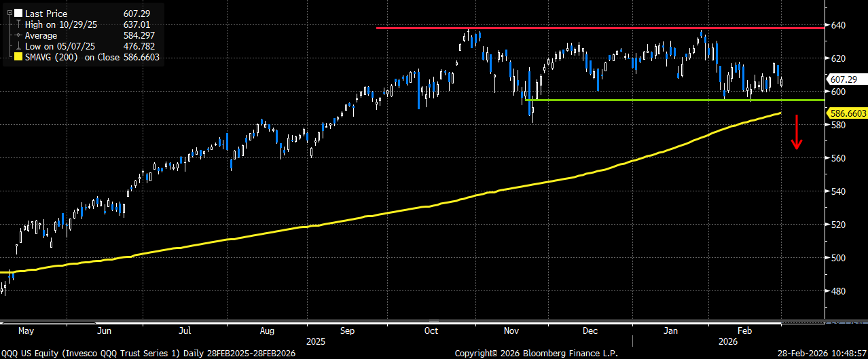This screenshot has width=868, height=359.
Task: Click the 586.6603 value in the legend
Action: (142, 58)
